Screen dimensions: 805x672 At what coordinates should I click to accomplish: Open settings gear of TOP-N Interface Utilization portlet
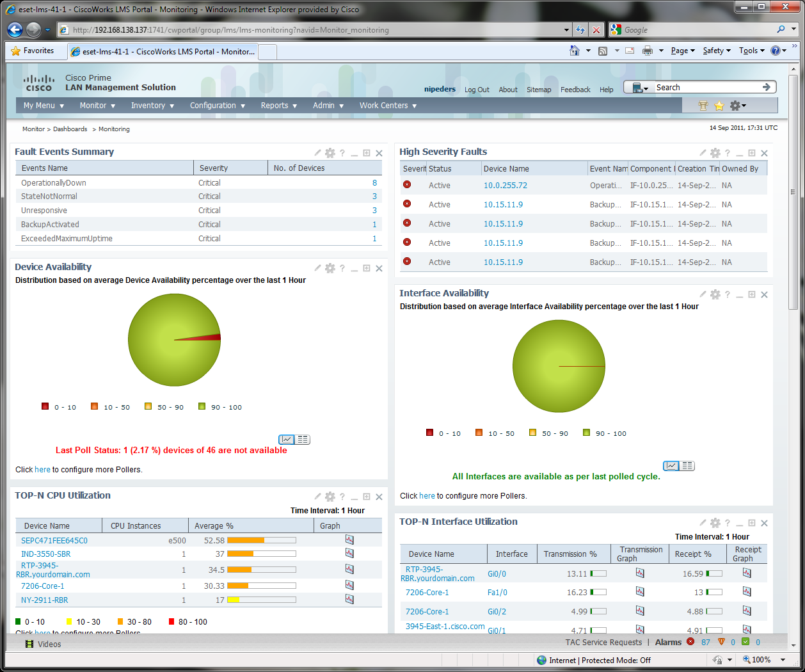coord(715,523)
